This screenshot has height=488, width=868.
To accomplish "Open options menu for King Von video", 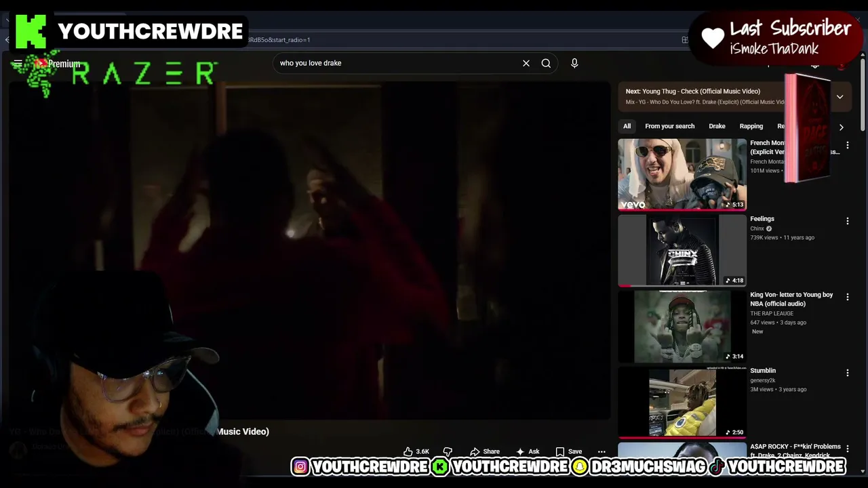I will (847, 297).
